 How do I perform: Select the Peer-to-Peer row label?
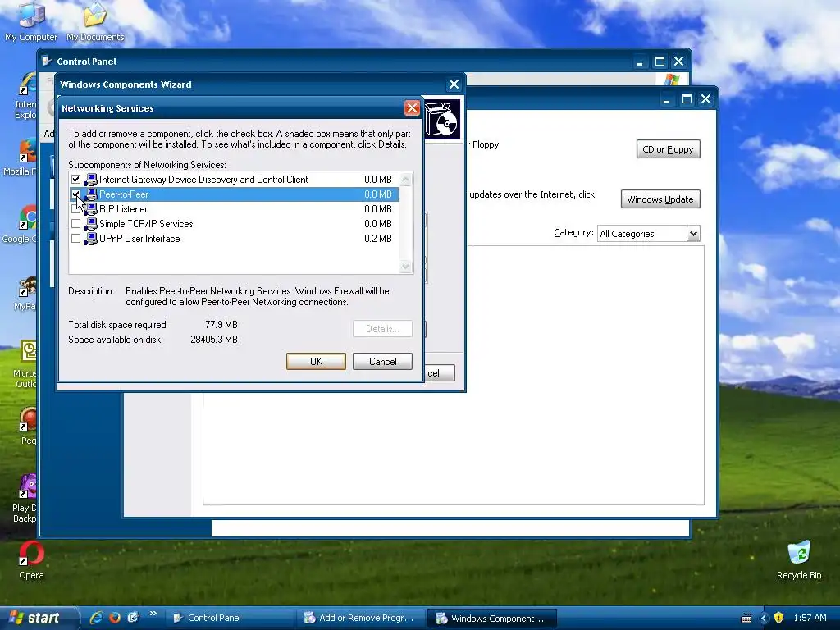coord(123,194)
